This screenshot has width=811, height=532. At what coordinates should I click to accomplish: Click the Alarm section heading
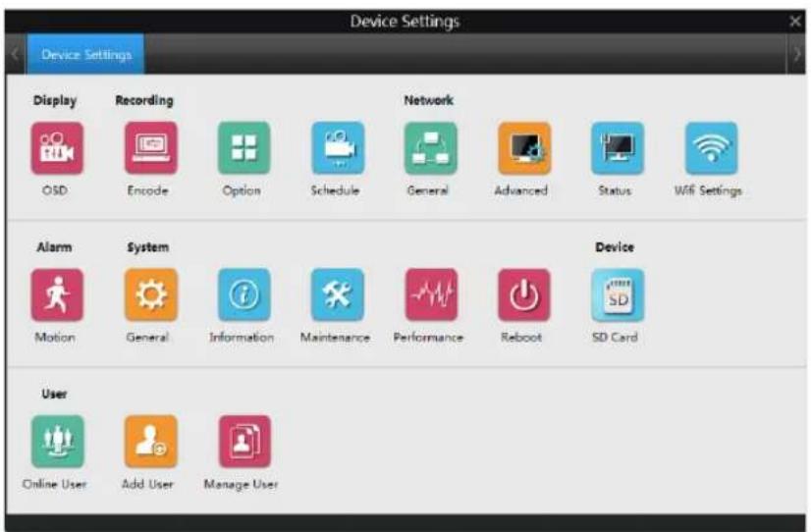coord(54,247)
